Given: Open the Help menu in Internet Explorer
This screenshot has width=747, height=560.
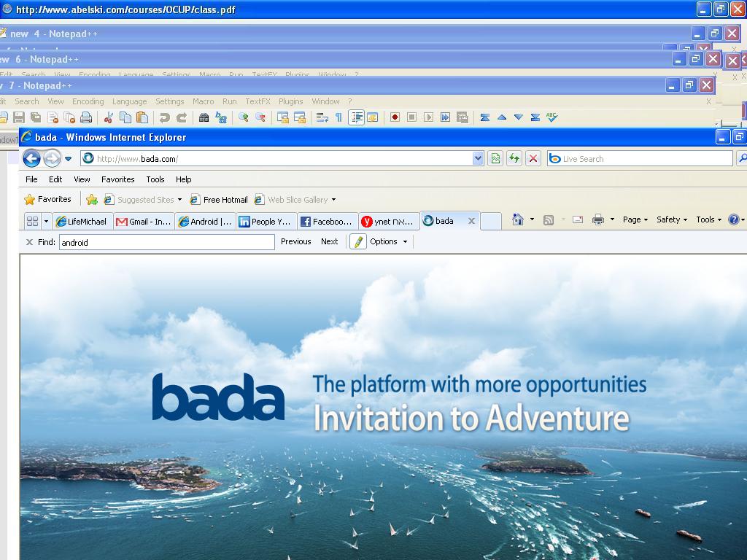Looking at the screenshot, I should click(183, 179).
